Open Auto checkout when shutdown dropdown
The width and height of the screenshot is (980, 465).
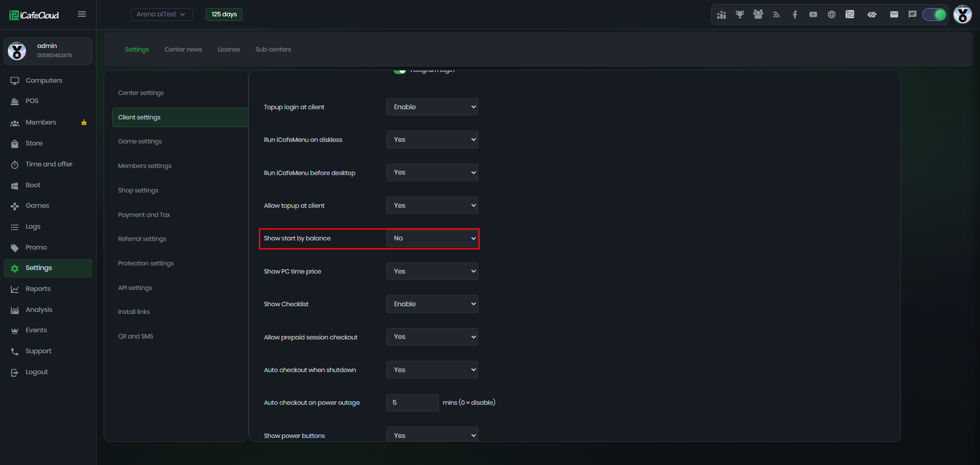click(x=432, y=370)
